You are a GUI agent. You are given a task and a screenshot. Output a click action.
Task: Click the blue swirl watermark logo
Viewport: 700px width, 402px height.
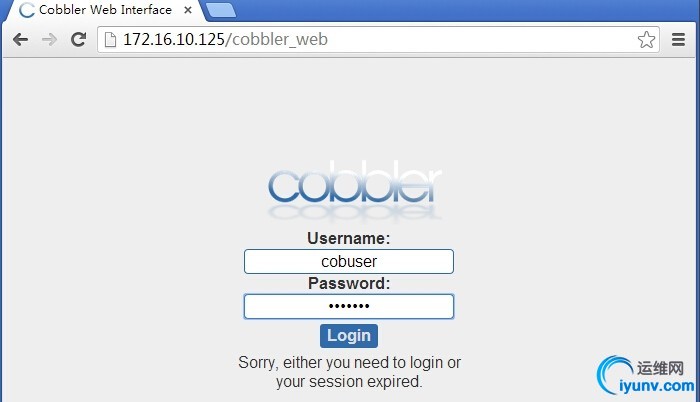[x=614, y=374]
